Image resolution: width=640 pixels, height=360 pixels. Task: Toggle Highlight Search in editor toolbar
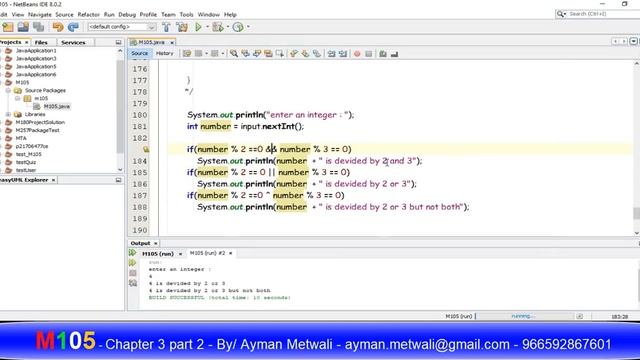point(268,54)
